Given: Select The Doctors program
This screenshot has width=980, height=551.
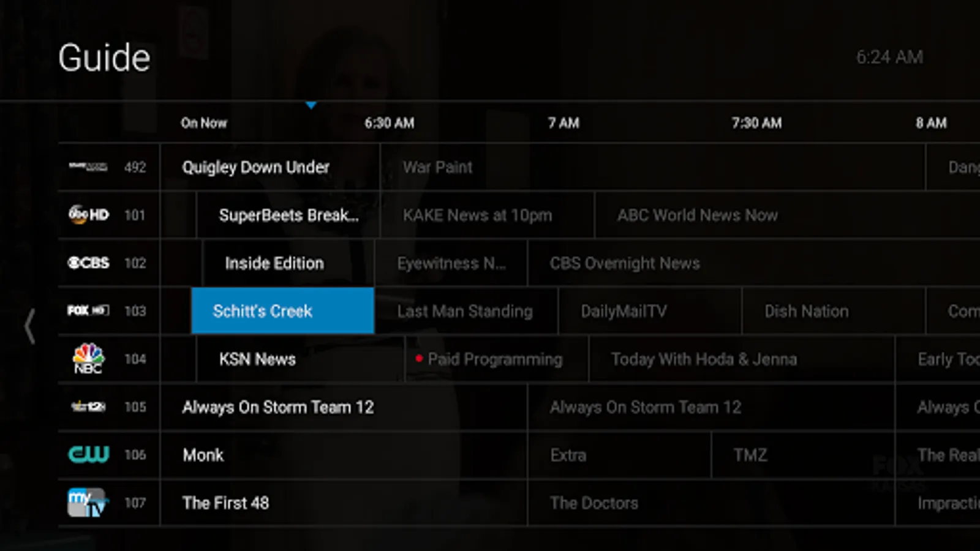Looking at the screenshot, I should (710, 503).
